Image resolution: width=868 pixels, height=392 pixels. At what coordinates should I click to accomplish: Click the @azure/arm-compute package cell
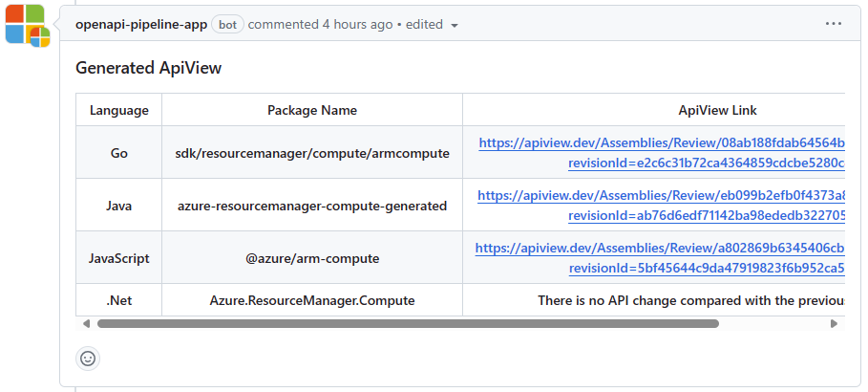312,258
